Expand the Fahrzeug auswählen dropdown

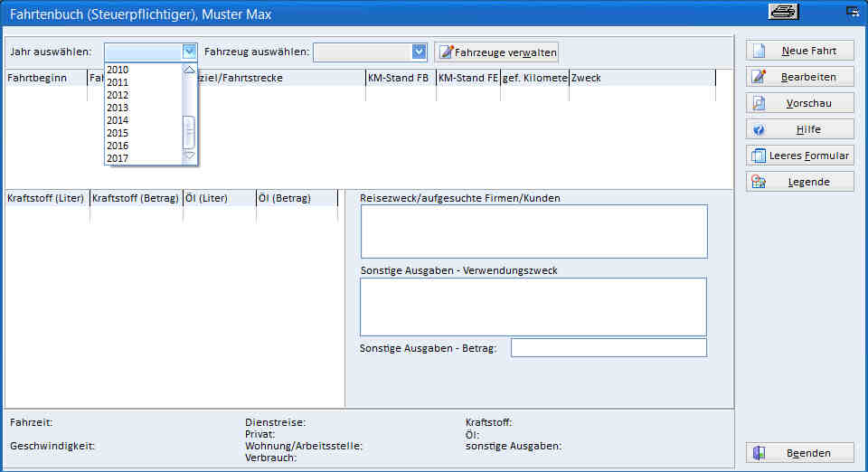[419, 52]
